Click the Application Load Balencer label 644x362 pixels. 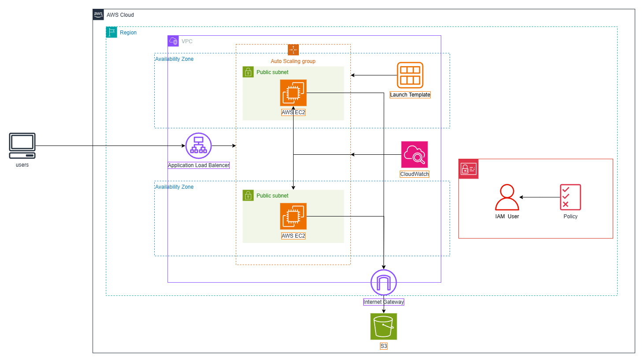(x=198, y=165)
